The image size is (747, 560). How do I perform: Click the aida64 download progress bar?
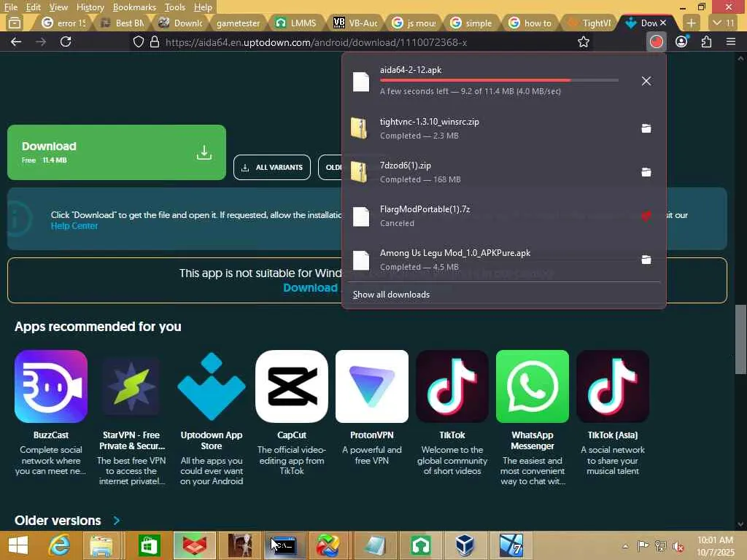(499, 80)
